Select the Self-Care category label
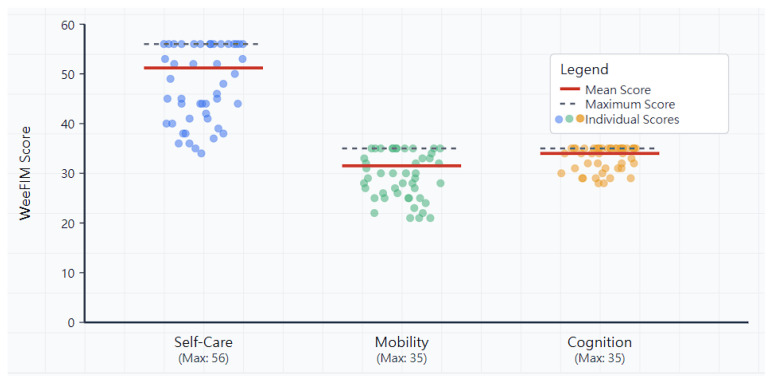The width and height of the screenshot is (772, 380). [203, 342]
